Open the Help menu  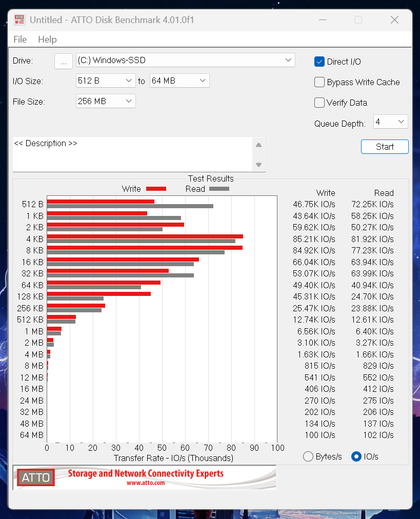tap(47, 39)
